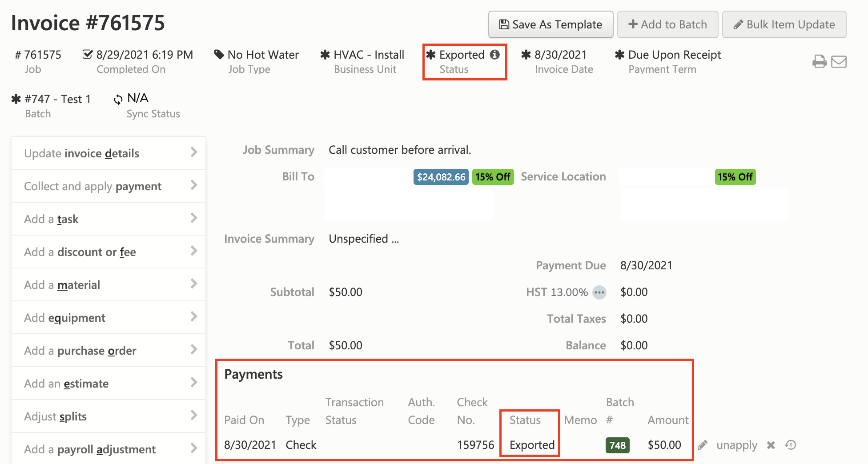Open job #761575 link

pos(43,55)
